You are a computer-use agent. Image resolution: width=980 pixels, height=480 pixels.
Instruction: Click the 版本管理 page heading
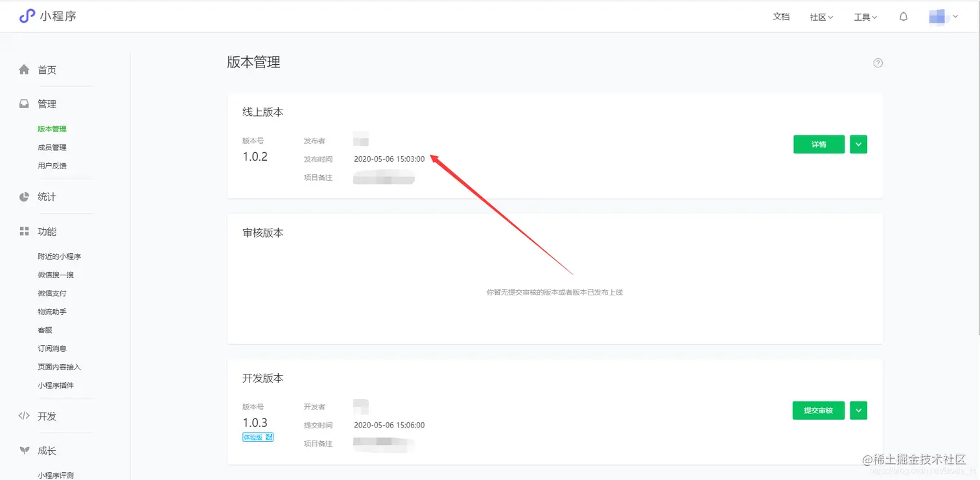(253, 62)
